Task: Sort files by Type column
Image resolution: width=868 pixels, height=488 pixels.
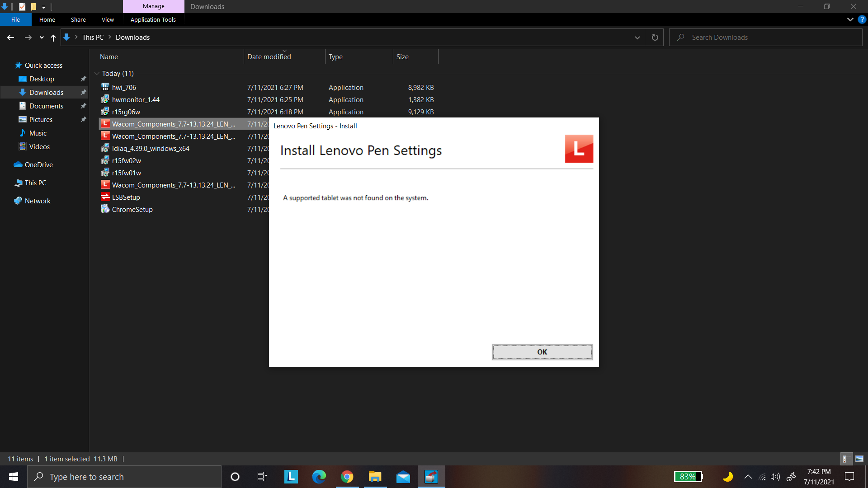Action: (x=359, y=57)
